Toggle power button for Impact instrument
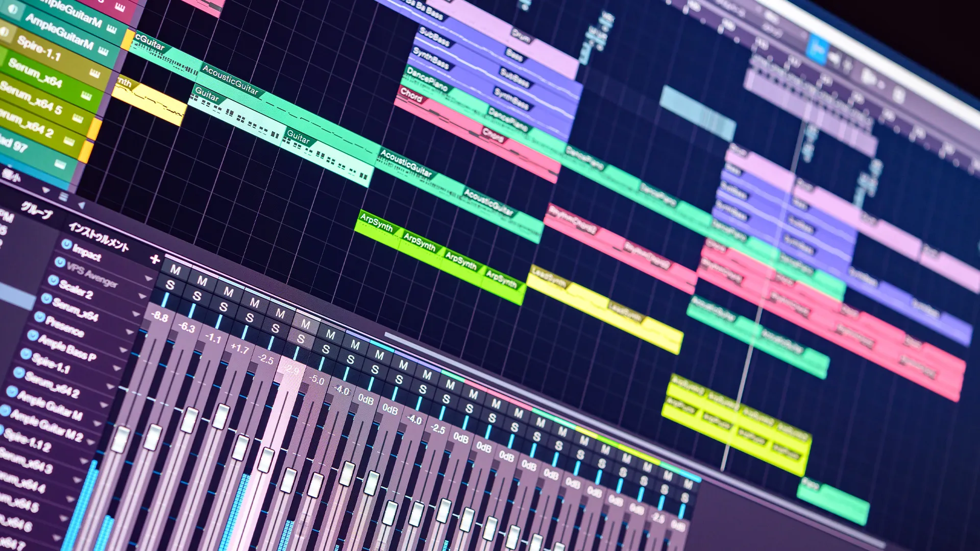Screen dimensions: 980x551 point(66,245)
